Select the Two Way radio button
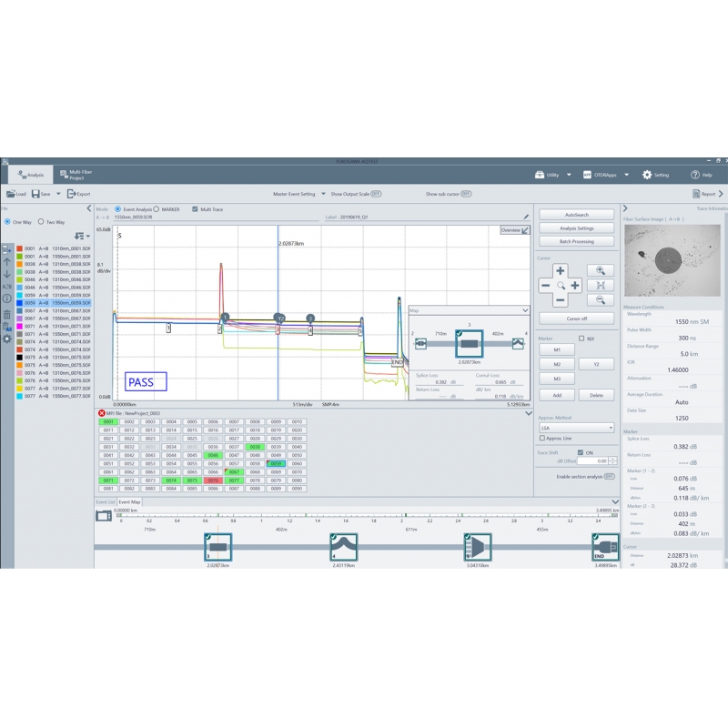728x728 pixels. [x=41, y=222]
